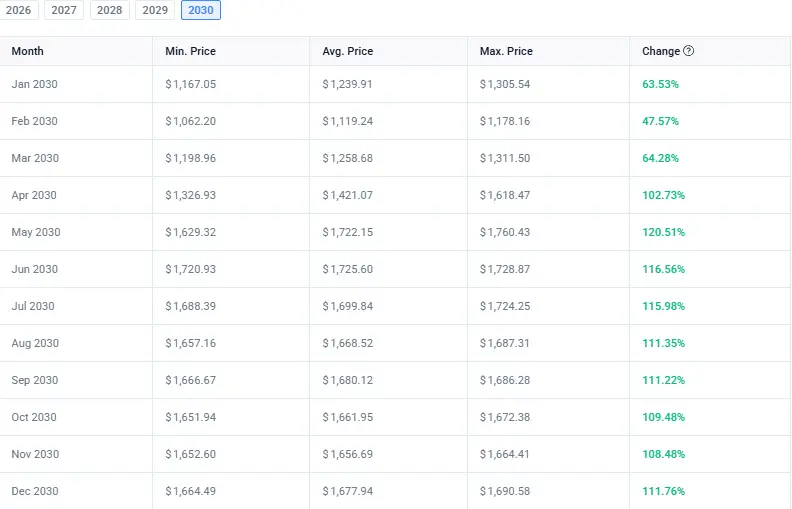
Task: Click the 47.57% change value
Action: click(660, 121)
